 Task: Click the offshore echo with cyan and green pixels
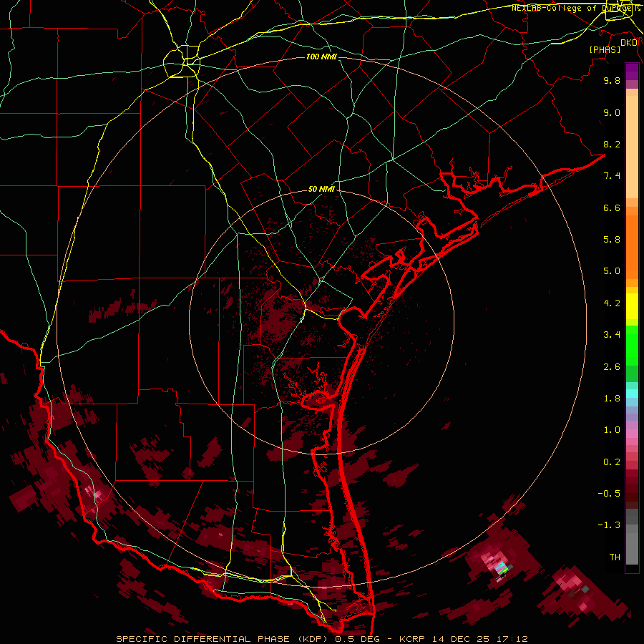point(502,569)
